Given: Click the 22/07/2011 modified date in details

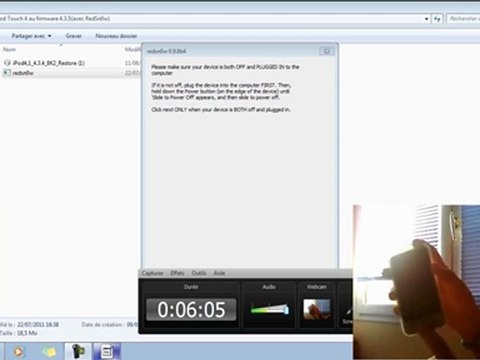Looking at the screenshot, I should tap(38, 324).
